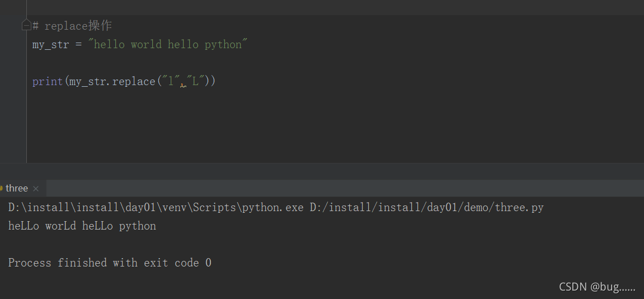
Task: Click 'Process finished with exit code 0'
Action: pyautogui.click(x=110, y=263)
